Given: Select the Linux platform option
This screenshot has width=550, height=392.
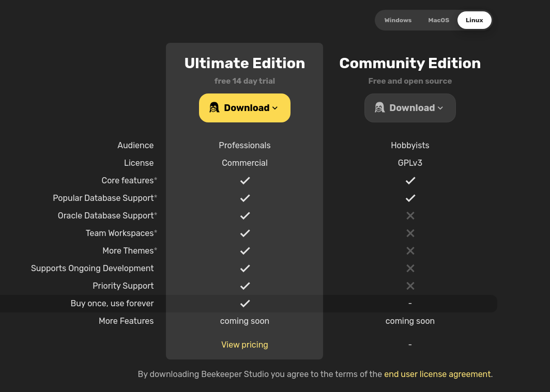Looking at the screenshot, I should pyautogui.click(x=475, y=20).
